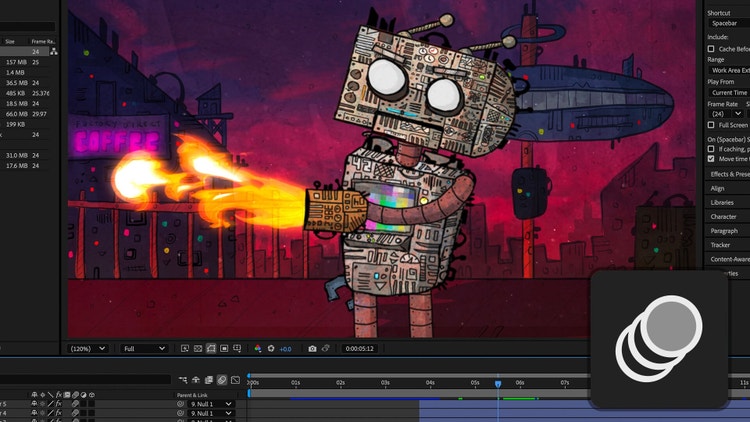Toggle fx switch on layer row 5
The image size is (750, 422).
point(59,404)
